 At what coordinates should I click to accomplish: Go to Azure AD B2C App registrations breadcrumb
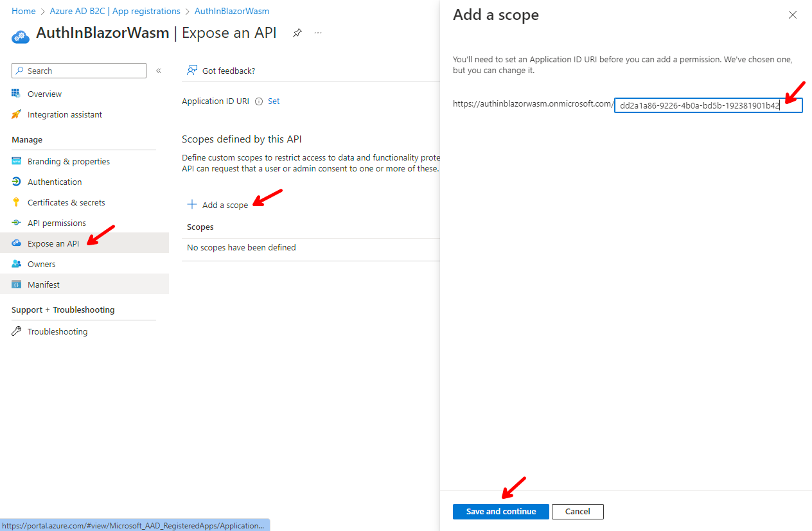115,11
